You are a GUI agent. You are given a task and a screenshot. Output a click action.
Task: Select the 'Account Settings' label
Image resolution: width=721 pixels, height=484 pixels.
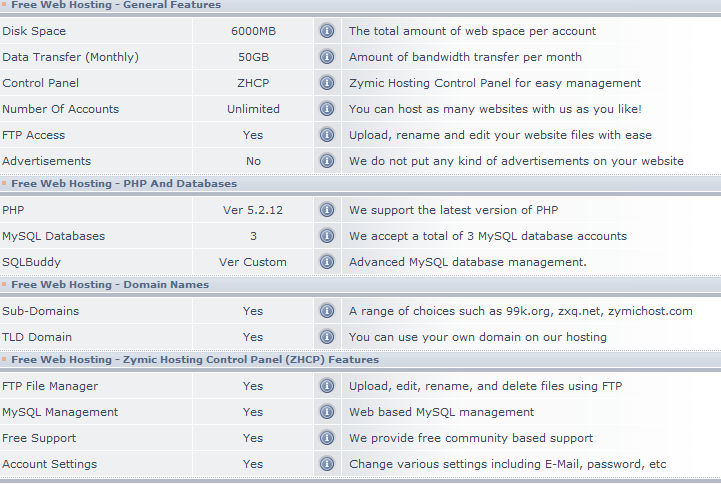point(50,464)
